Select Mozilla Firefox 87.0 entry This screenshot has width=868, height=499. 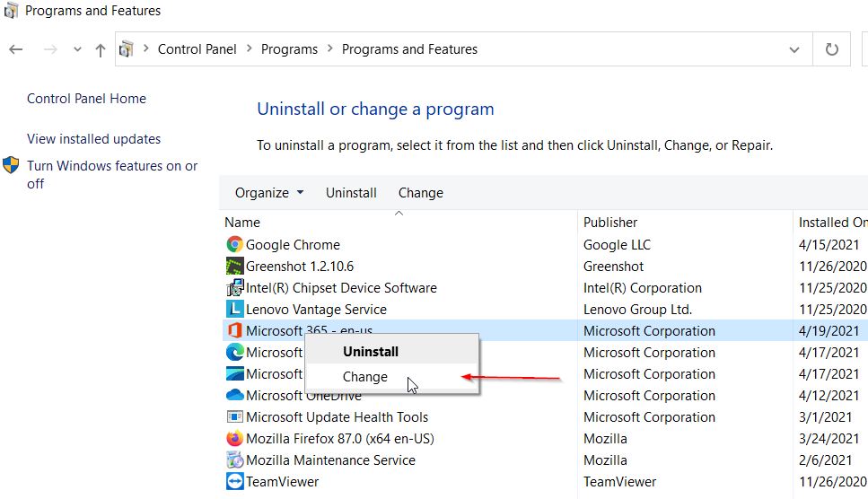pyautogui.click(x=340, y=439)
